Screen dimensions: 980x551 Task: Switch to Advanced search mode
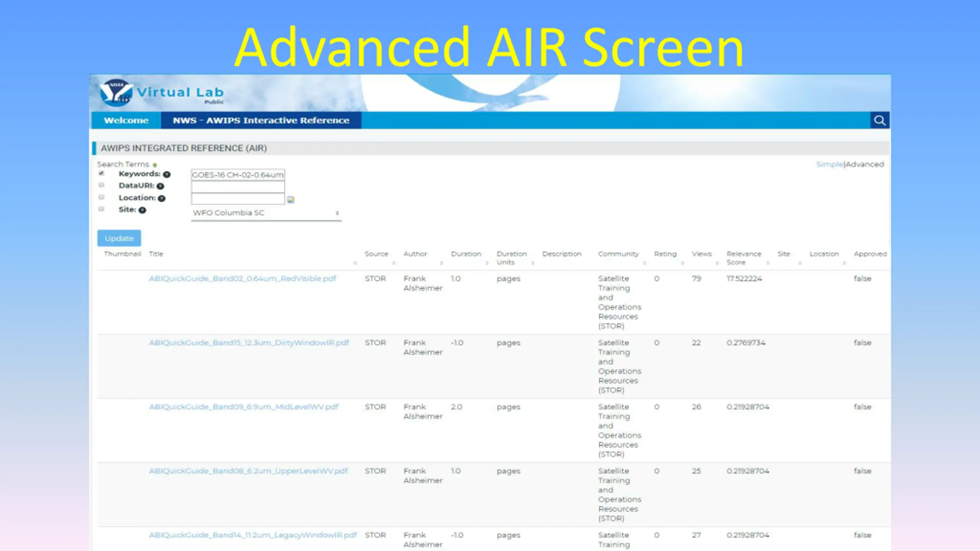tap(864, 165)
